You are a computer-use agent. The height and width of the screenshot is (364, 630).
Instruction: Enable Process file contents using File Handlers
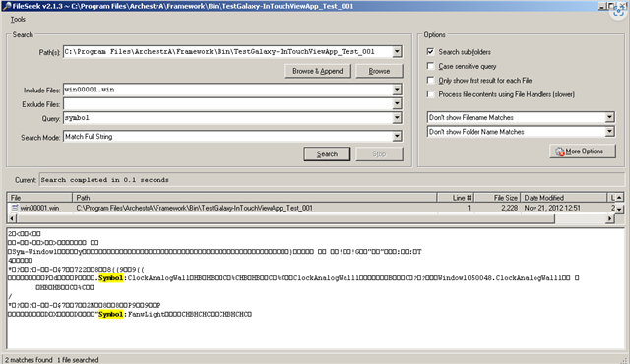(x=431, y=94)
